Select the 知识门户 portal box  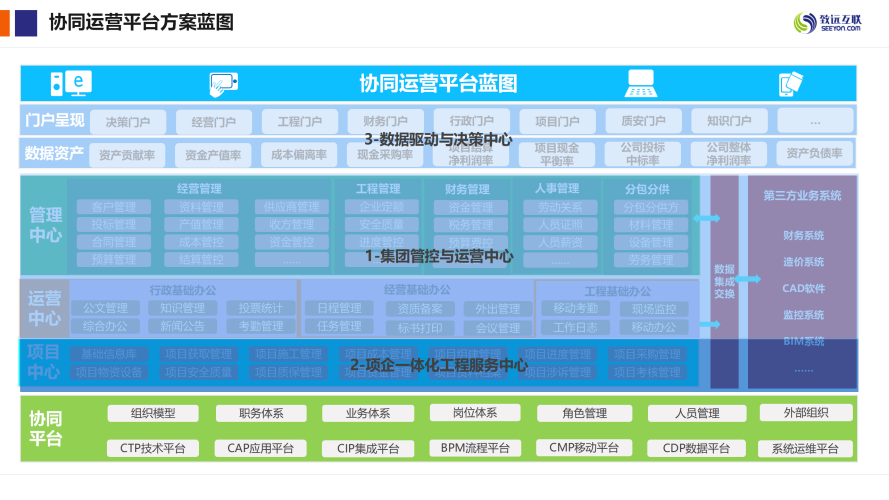(x=729, y=122)
